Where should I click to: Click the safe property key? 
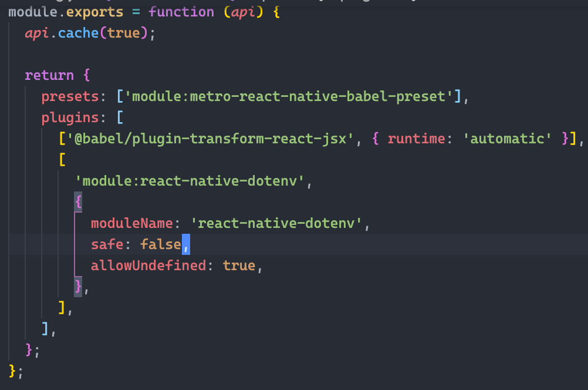pyautogui.click(x=106, y=244)
